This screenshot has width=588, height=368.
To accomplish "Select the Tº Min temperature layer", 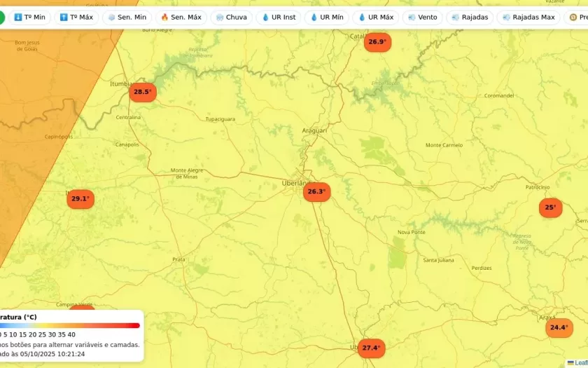I will coord(29,17).
